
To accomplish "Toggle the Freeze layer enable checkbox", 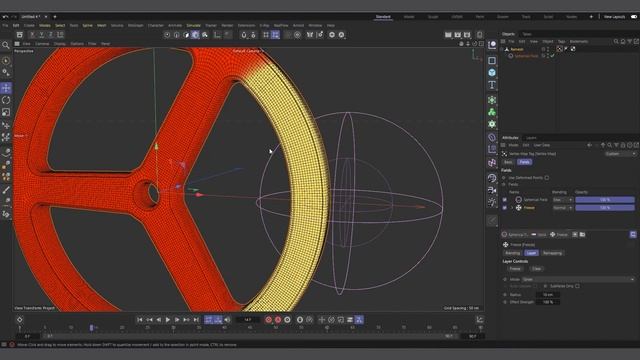I will pos(505,208).
